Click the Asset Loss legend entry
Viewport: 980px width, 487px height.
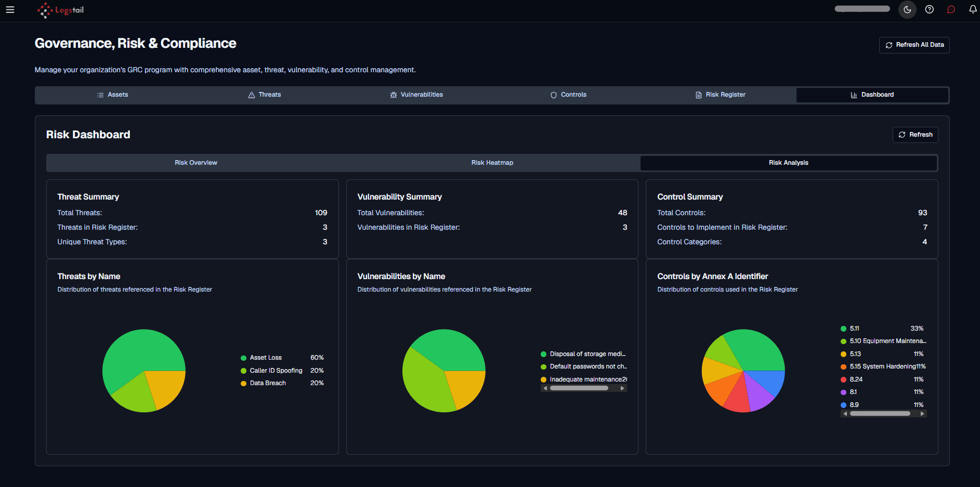coord(282,358)
